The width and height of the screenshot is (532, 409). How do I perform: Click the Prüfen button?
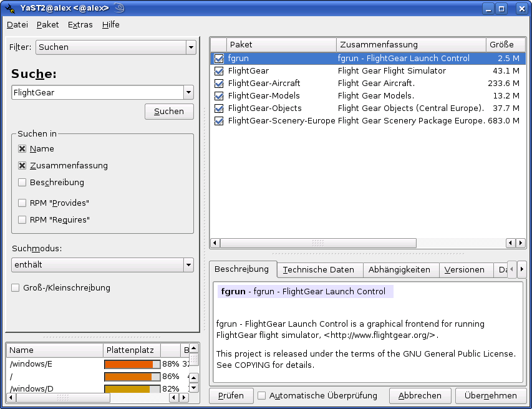[x=231, y=396]
